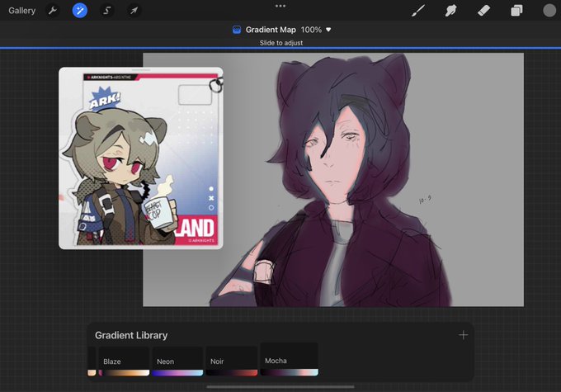Open the Selection tool
Image resolution: width=561 pixels, height=392 pixels.
point(106,11)
